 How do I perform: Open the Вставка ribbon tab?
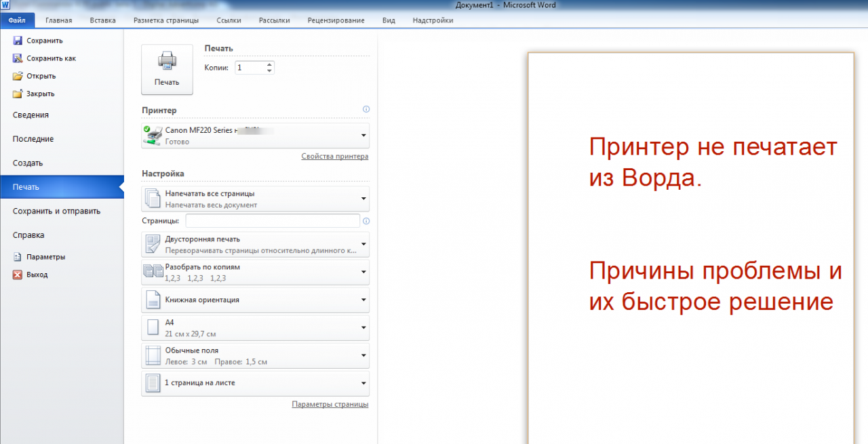(x=102, y=20)
